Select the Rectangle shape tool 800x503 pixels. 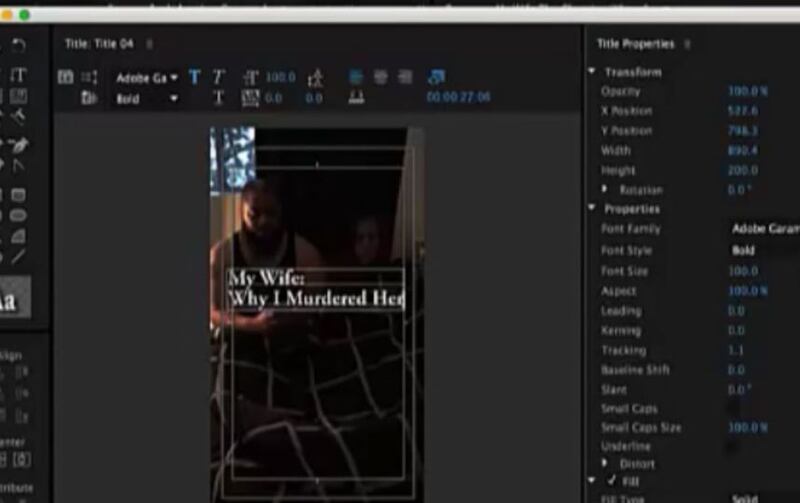(x=18, y=195)
